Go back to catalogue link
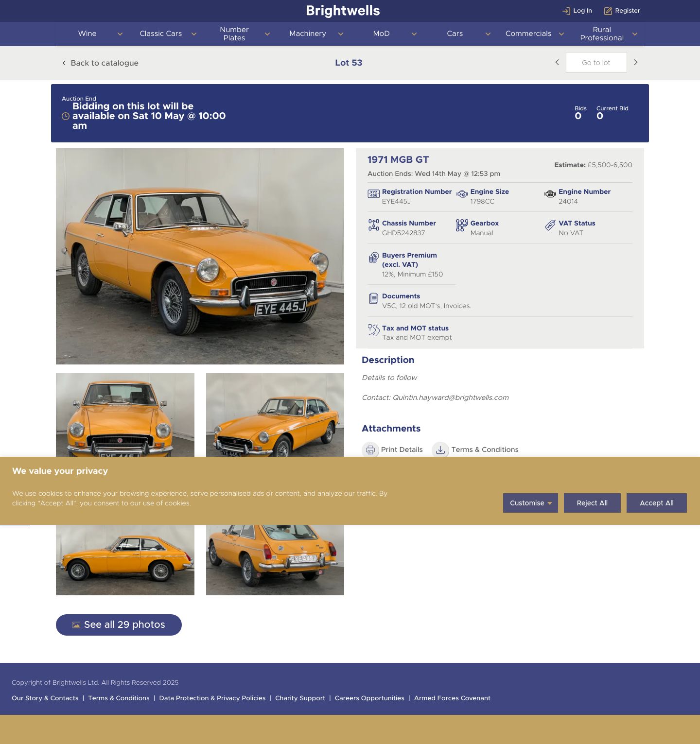Screen dimensions: 700x744 [x=105, y=63]
